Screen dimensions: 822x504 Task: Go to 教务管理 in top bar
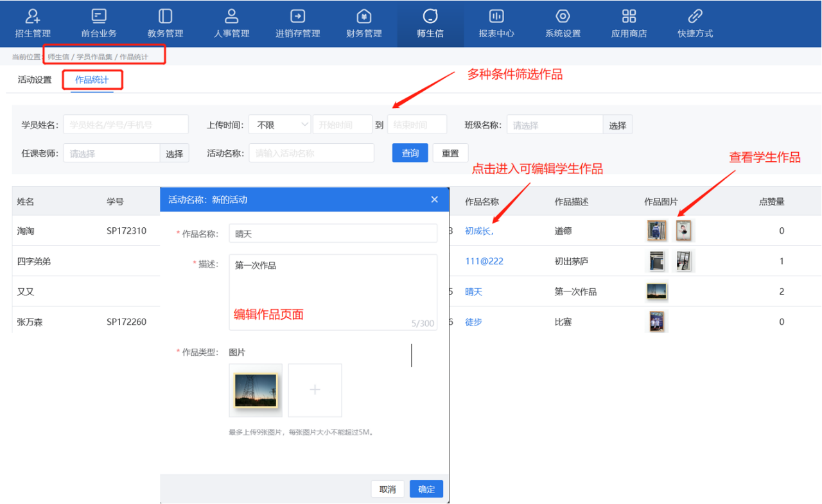click(x=165, y=24)
